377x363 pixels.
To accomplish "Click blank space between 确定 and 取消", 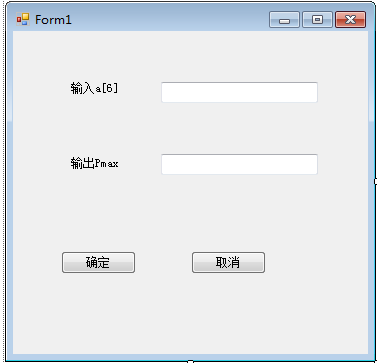I will tap(163, 263).
